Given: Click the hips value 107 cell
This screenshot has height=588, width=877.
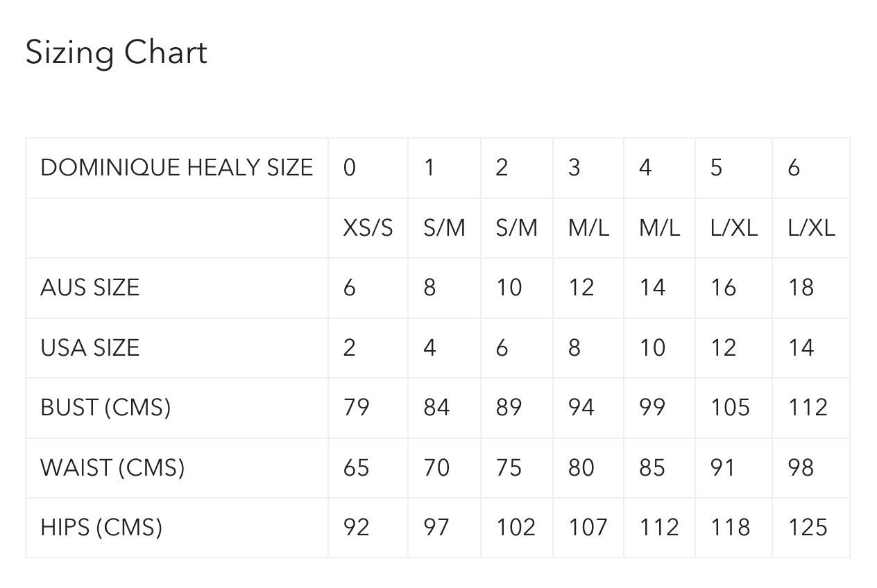Looking at the screenshot, I should 588,528.
